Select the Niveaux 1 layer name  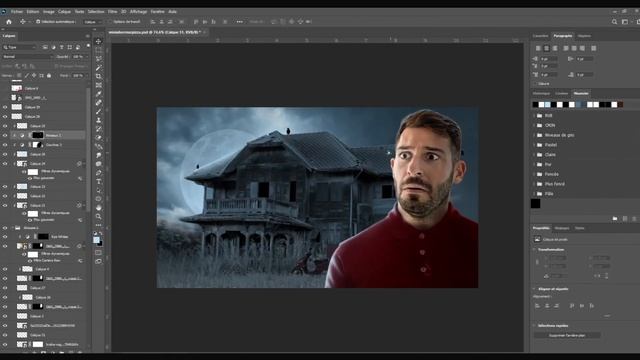[53, 135]
